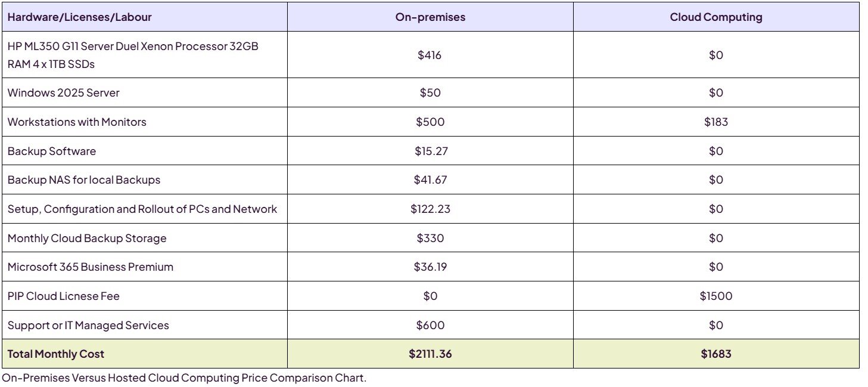The height and width of the screenshot is (387, 868).
Task: Select the Setup, Configuration and Rollout label
Action: click(142, 209)
